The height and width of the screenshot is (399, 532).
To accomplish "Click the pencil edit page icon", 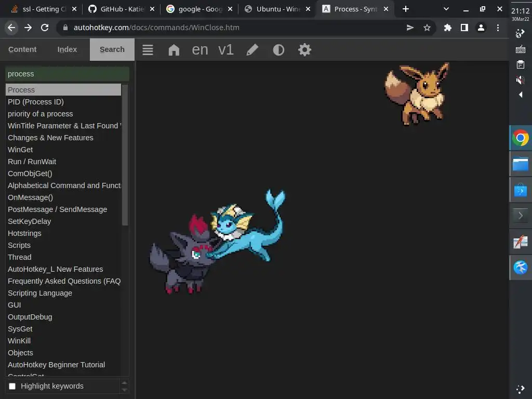I will [252, 50].
